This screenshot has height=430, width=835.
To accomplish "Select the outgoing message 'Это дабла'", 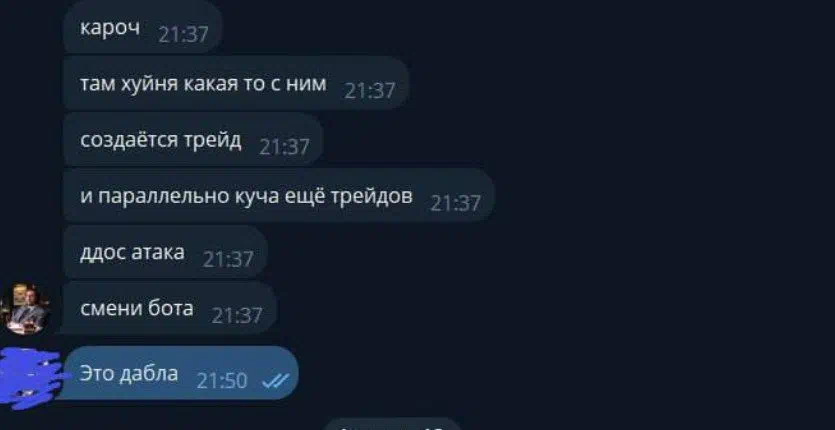I will pyautogui.click(x=177, y=373).
